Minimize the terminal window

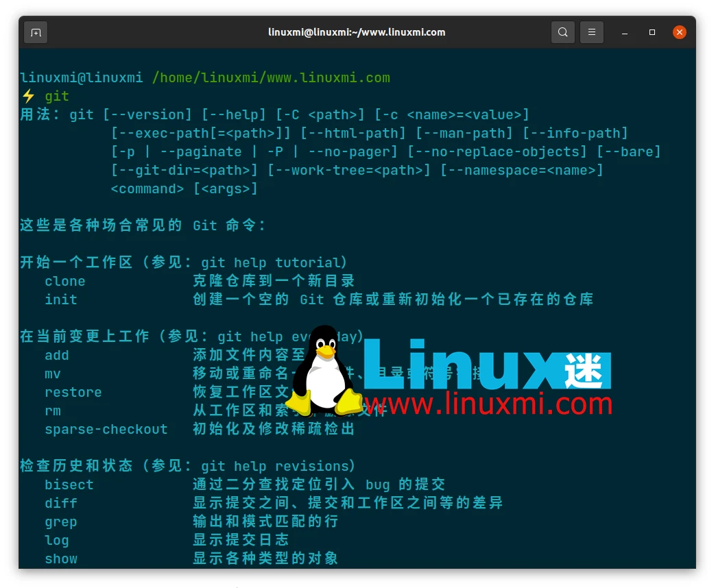pyautogui.click(x=625, y=32)
